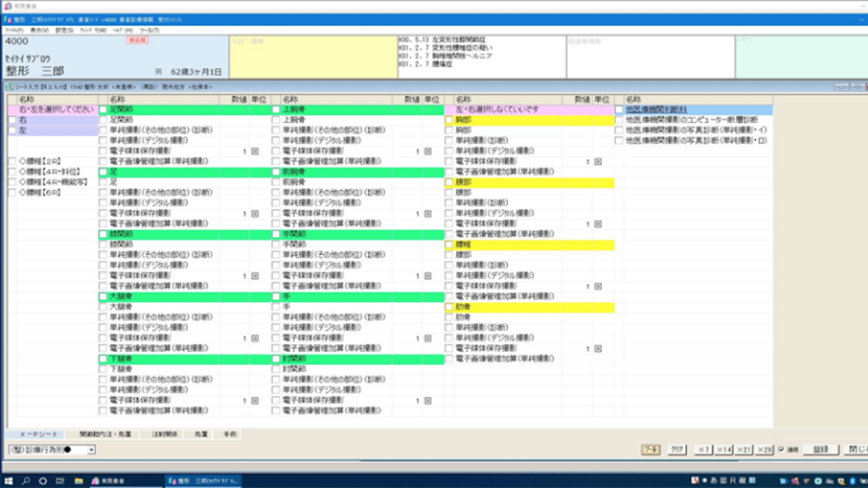The image size is (868, 488).
Task: Click unit icon beside 足関節 電子媒体保存撮影 row
Action: (x=254, y=151)
